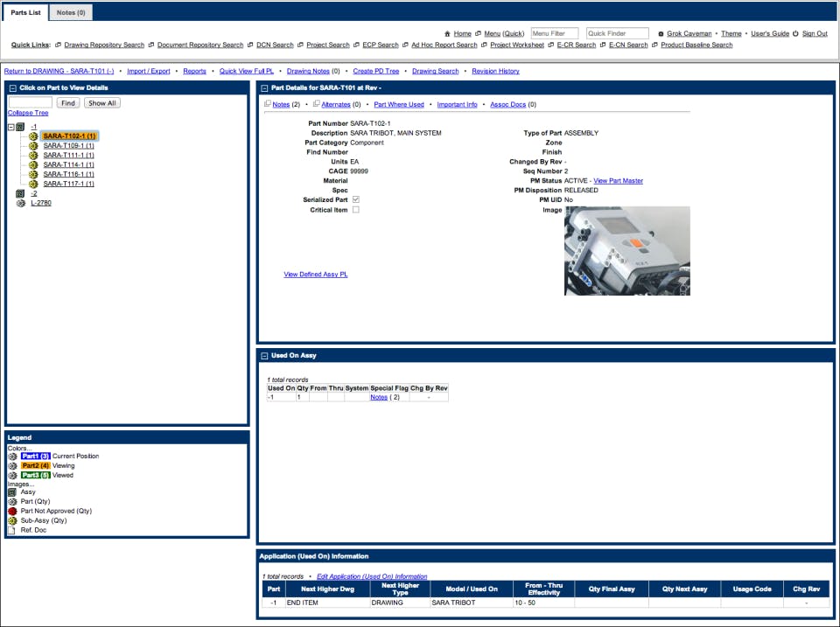Click the sub-assembly icon beside SARA-T102-1

click(33, 136)
